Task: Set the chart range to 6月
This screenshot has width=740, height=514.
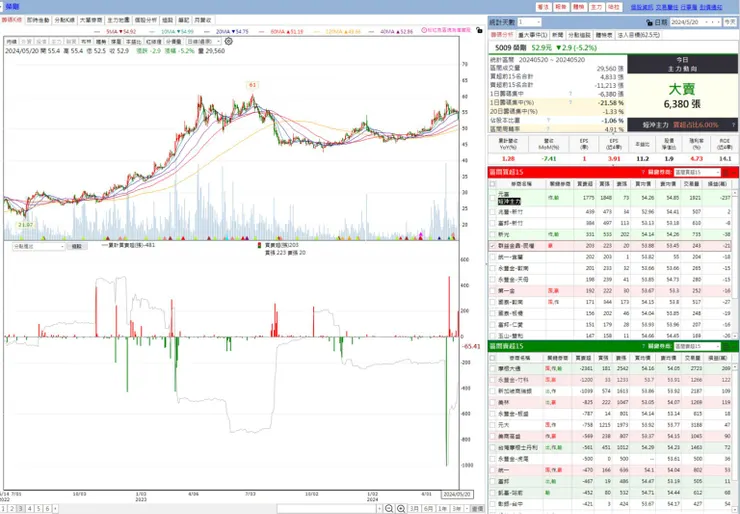Action: point(428,508)
